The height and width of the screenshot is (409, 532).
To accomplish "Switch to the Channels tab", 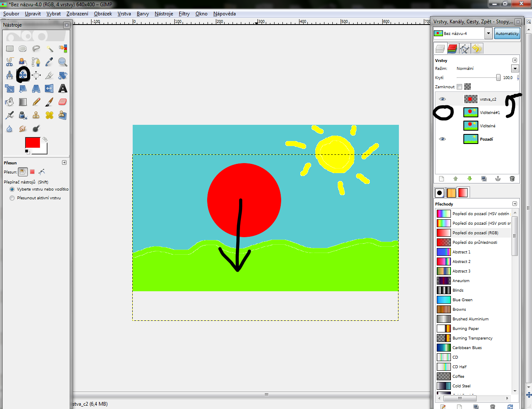I will (453, 49).
